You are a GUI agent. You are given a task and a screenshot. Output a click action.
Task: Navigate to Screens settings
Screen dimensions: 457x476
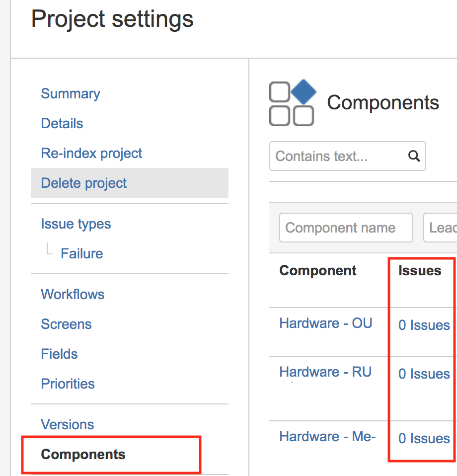tap(66, 324)
